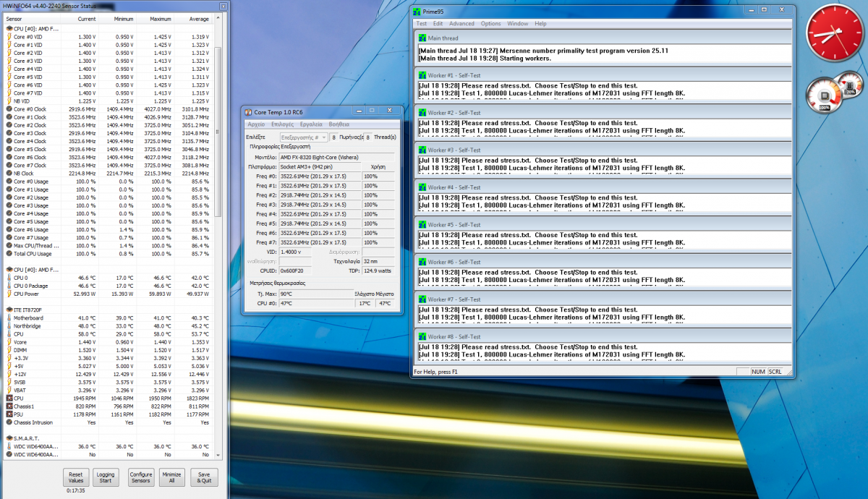The image size is (868, 499).
Task: Click the HWiNFO64 sensor list scrollbar thumb
Action: coord(218,130)
